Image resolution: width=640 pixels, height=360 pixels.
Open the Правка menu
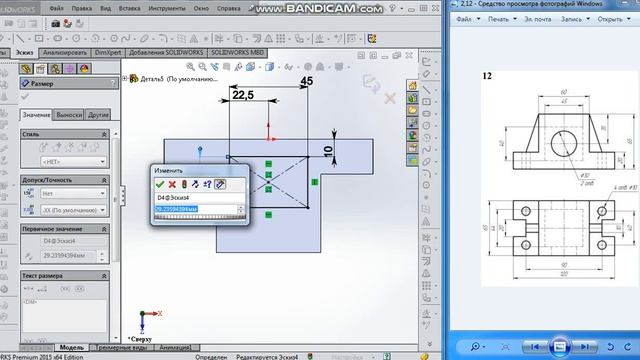coord(82,8)
